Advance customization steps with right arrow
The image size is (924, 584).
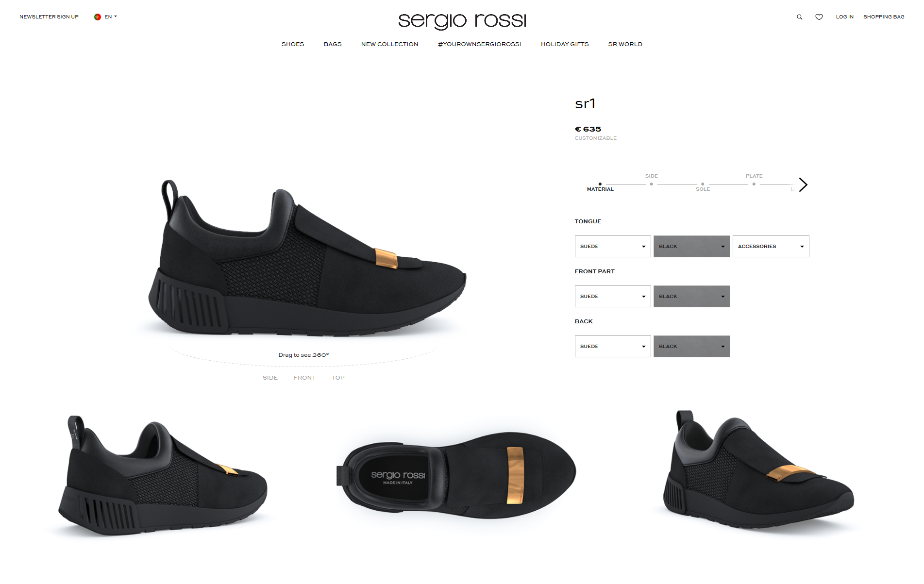point(803,184)
